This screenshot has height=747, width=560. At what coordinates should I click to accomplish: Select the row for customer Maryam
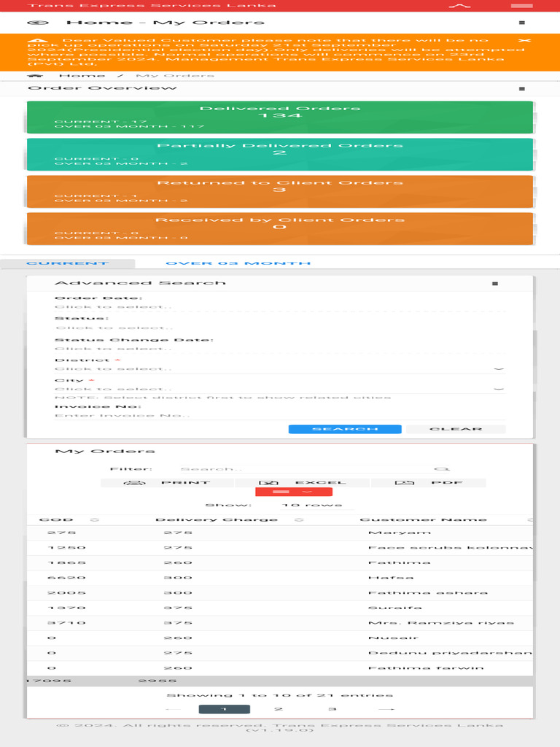[x=279, y=533]
